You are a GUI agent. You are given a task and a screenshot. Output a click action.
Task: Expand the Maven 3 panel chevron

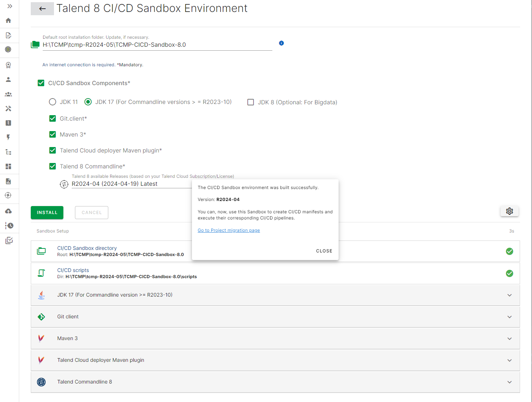click(x=510, y=339)
